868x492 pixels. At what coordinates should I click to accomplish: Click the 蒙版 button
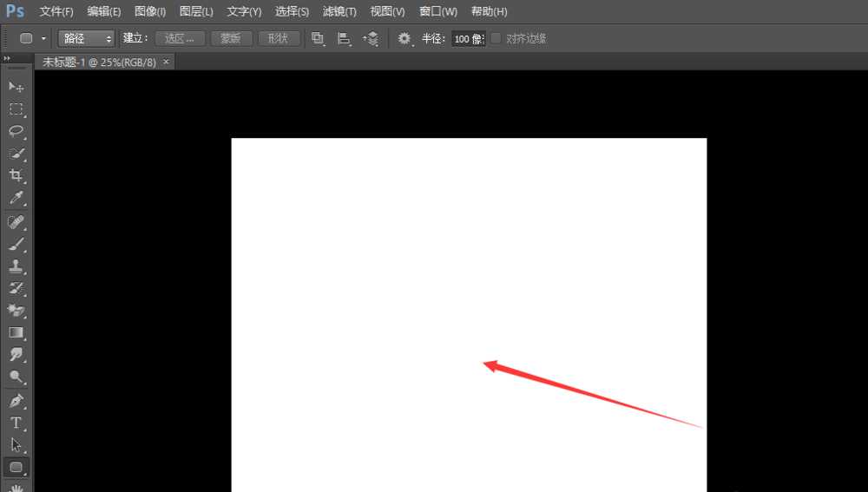(231, 38)
